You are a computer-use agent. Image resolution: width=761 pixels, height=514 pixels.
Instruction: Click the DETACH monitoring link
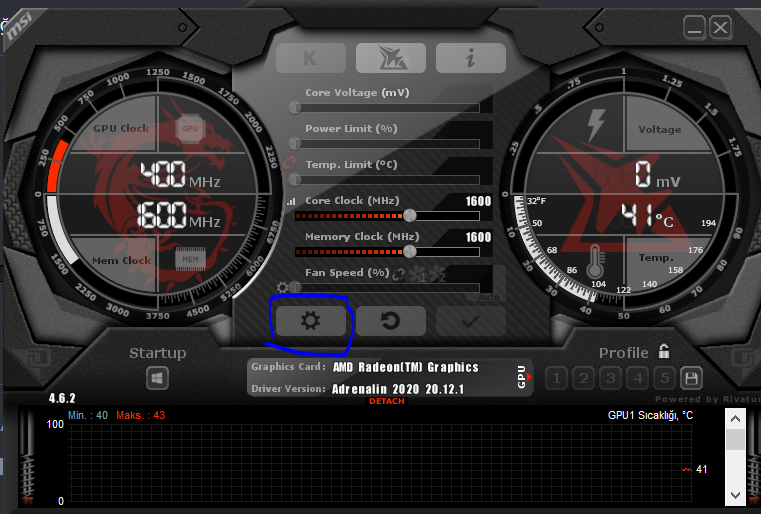(x=387, y=401)
